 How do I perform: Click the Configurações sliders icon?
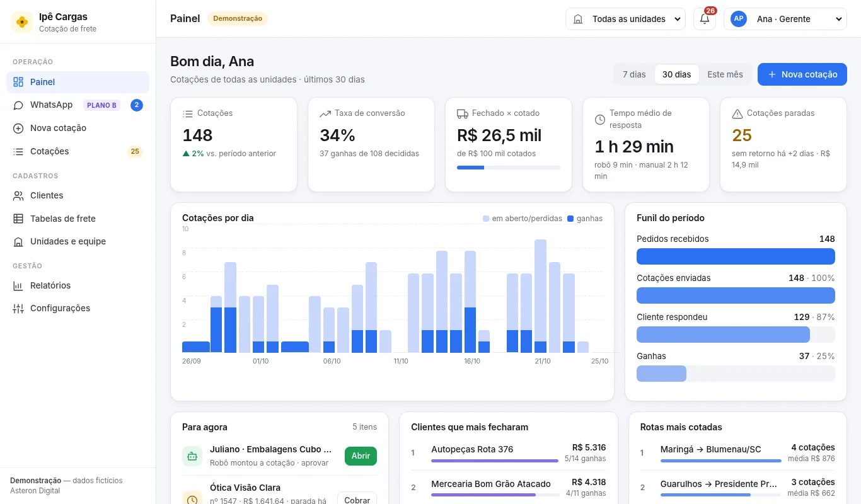[18, 309]
